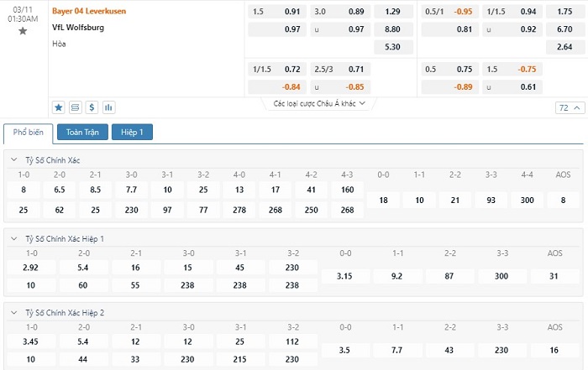Pick first-half 0-0 odds 3.15

[x=344, y=276]
